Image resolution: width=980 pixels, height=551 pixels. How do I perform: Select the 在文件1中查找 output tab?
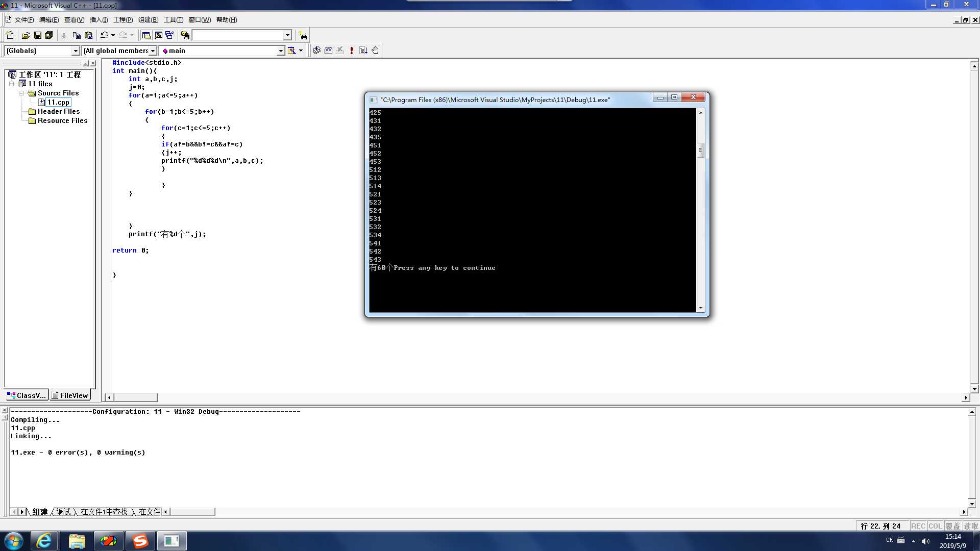click(x=104, y=512)
